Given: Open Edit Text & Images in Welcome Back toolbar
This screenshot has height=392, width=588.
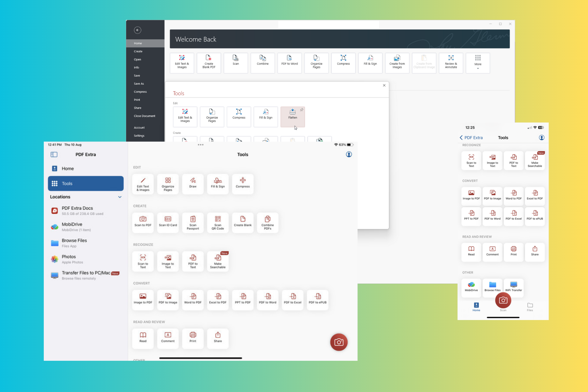Looking at the screenshot, I should pyautogui.click(x=182, y=63).
